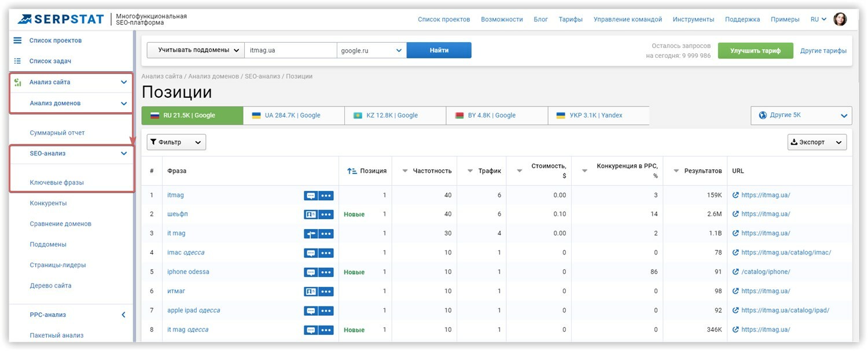Image resolution: width=868 pixels, height=351 pixels.
Task: Sort by Стоимость column arrow
Action: 519,171
